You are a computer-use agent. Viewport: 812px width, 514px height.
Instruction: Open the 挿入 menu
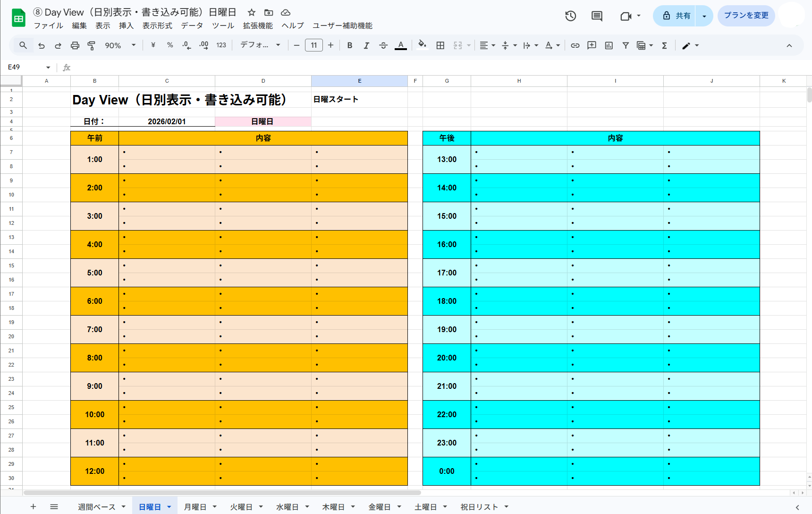click(126, 26)
